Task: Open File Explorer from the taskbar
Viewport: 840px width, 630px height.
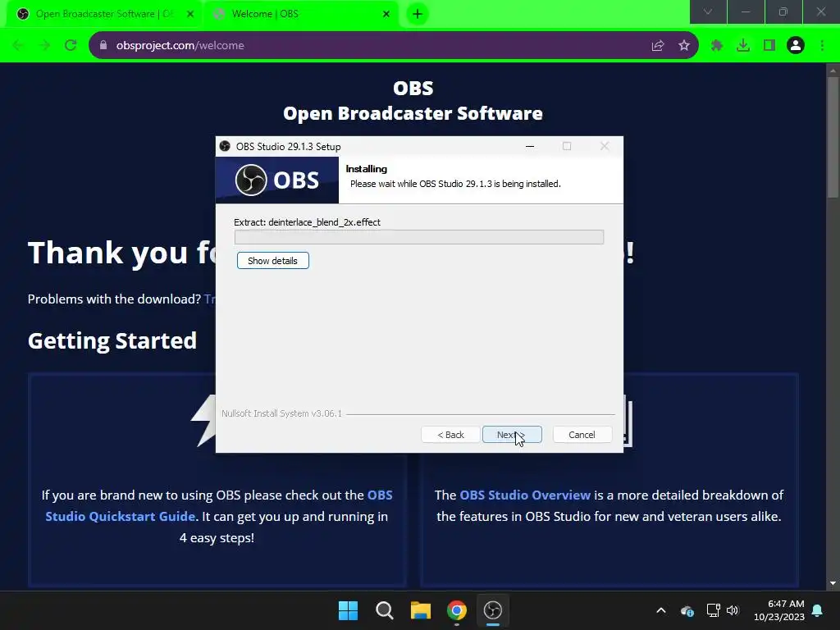Action: [421, 610]
